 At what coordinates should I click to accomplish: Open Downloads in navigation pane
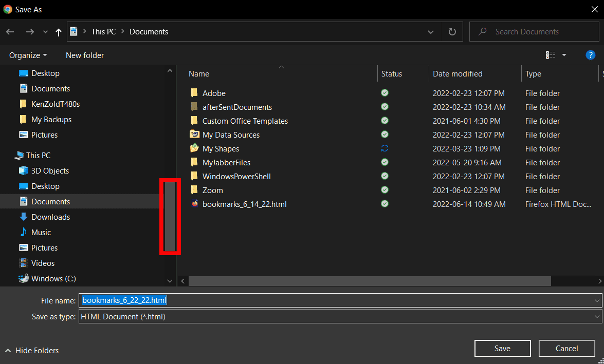(50, 217)
